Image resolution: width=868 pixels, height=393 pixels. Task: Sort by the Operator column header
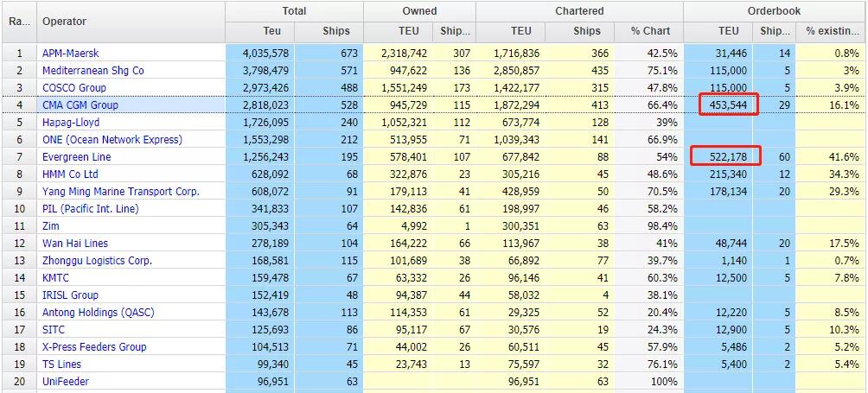click(x=131, y=22)
